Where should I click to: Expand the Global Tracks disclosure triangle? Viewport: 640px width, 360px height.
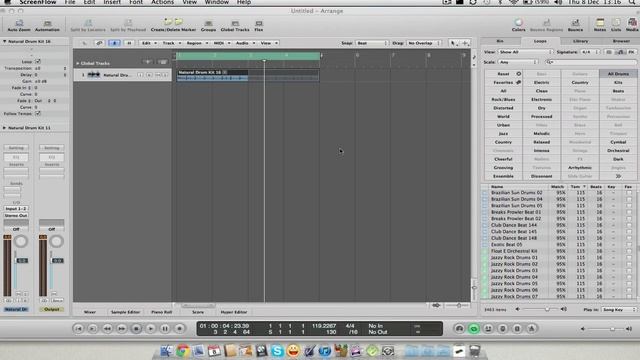78,64
